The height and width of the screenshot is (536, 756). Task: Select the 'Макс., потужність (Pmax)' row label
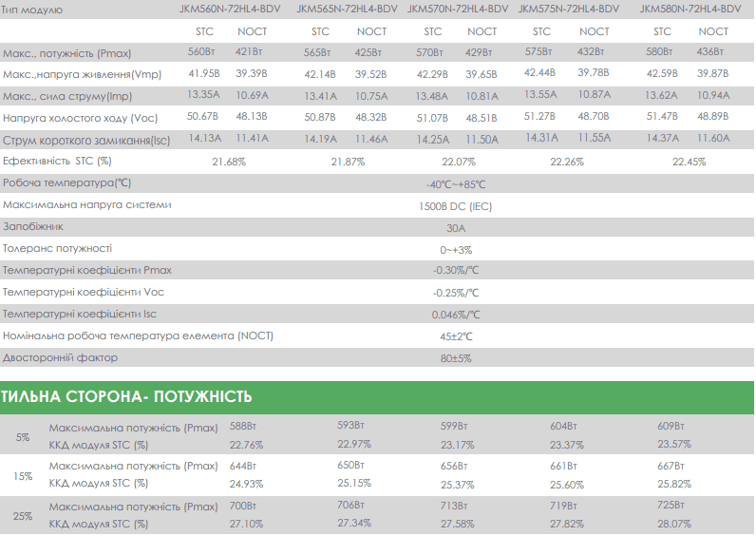tap(66, 53)
